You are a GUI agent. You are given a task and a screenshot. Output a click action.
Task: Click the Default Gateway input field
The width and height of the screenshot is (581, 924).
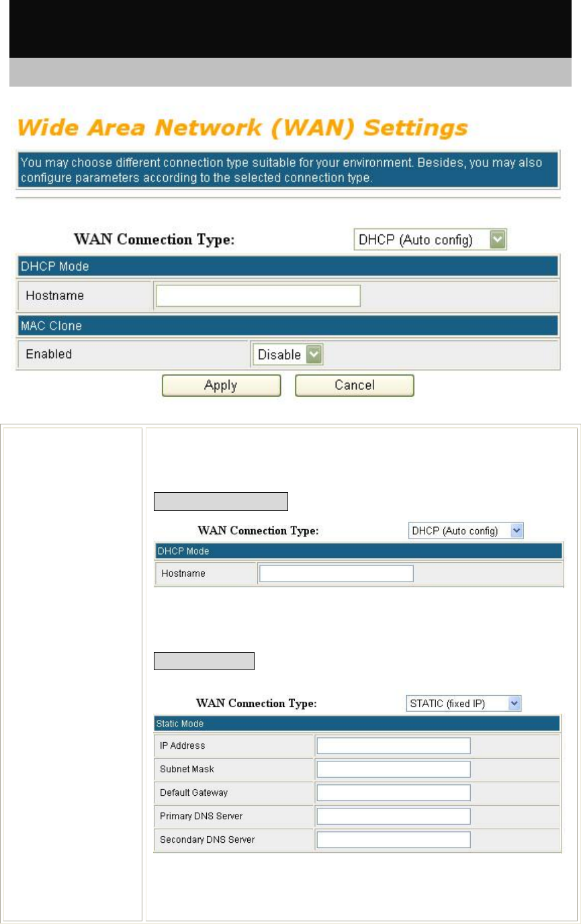394,792
